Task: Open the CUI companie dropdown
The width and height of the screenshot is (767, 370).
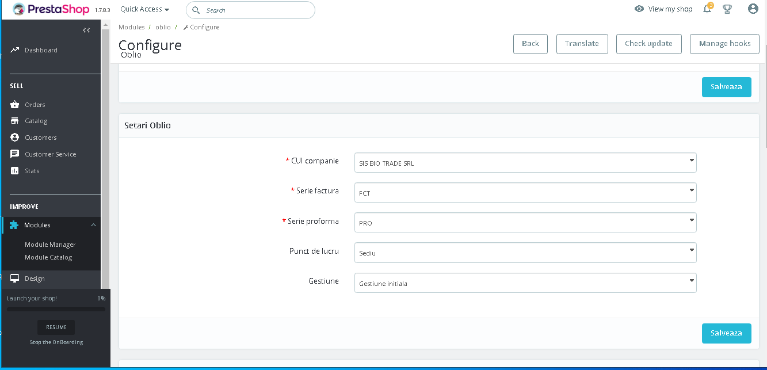Action: point(525,163)
